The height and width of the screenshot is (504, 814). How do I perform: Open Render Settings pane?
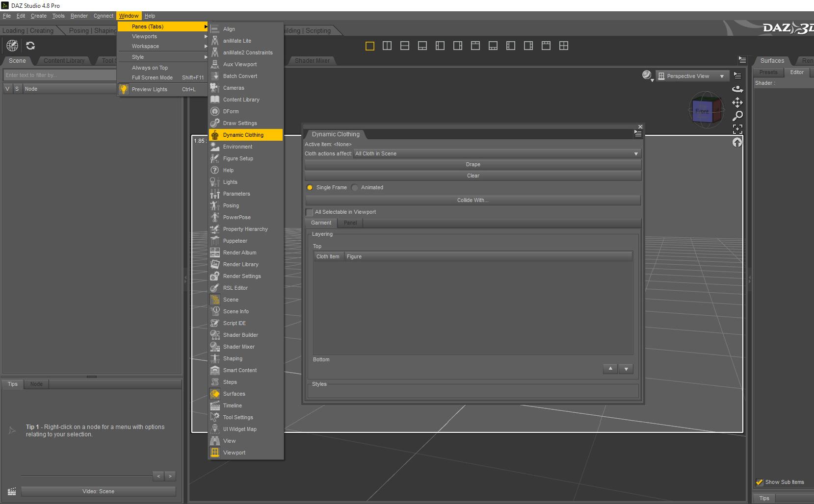(x=246, y=276)
